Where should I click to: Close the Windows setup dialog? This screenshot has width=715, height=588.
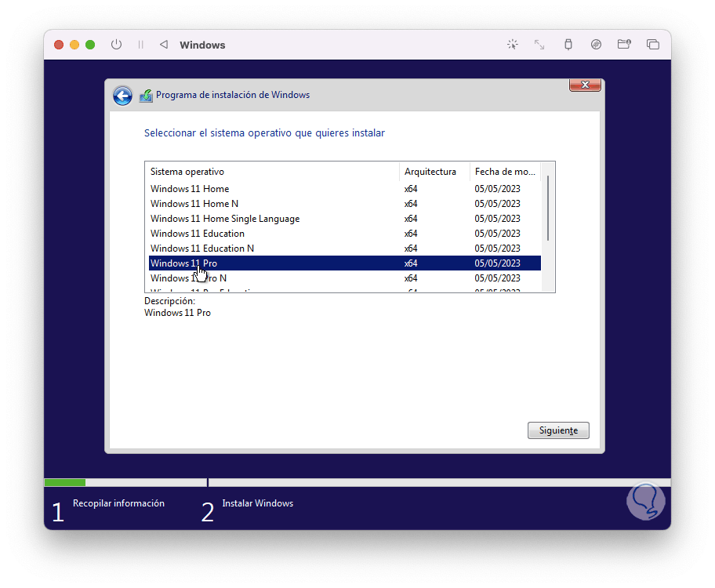coord(585,85)
